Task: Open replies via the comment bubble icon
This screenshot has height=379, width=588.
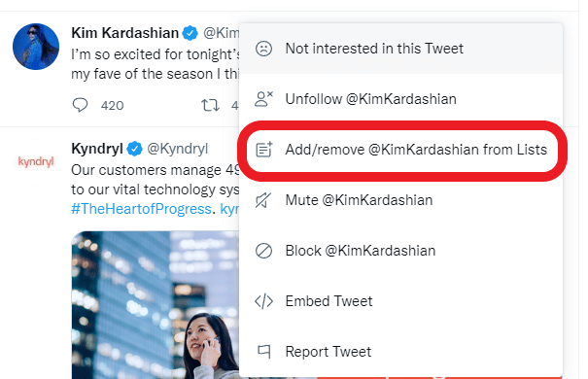Action: point(80,105)
